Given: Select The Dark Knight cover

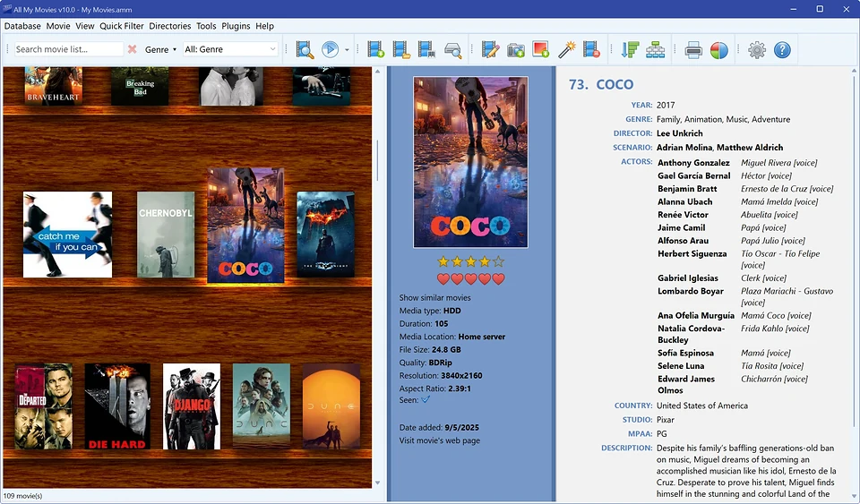Looking at the screenshot, I should point(326,235).
